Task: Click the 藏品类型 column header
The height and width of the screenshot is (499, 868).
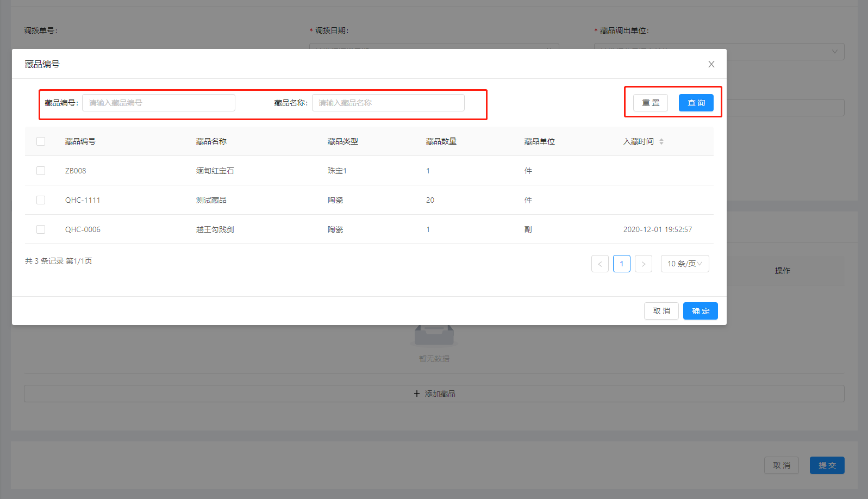Action: (x=343, y=141)
